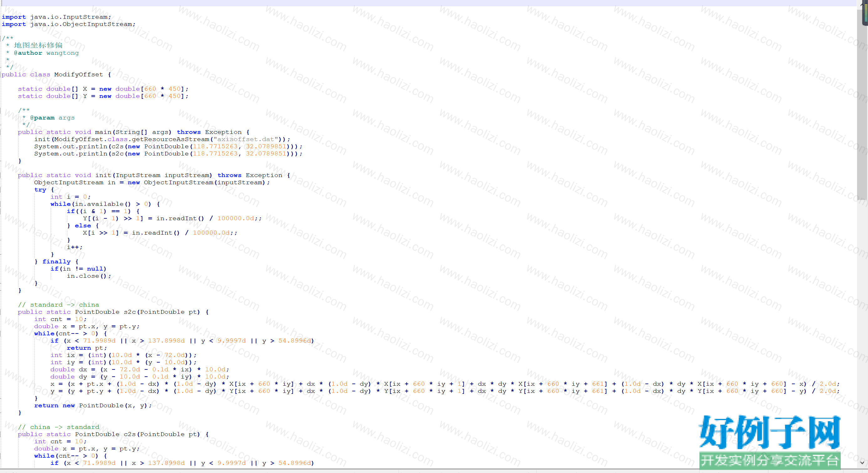Click the comment '// standard -> china'
The image size is (868, 473).
click(x=59, y=305)
